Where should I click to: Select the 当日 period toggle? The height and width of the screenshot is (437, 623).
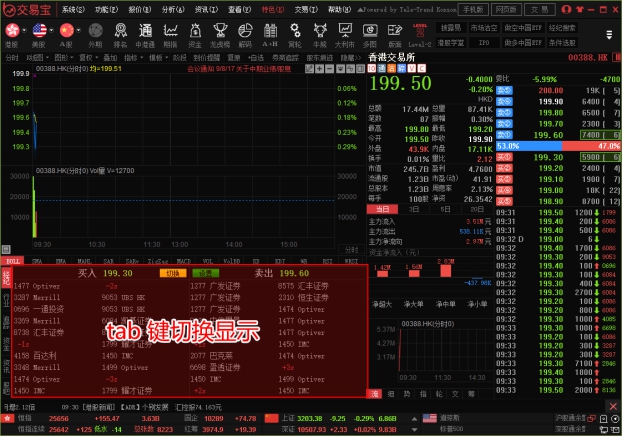pyautogui.click(x=381, y=209)
